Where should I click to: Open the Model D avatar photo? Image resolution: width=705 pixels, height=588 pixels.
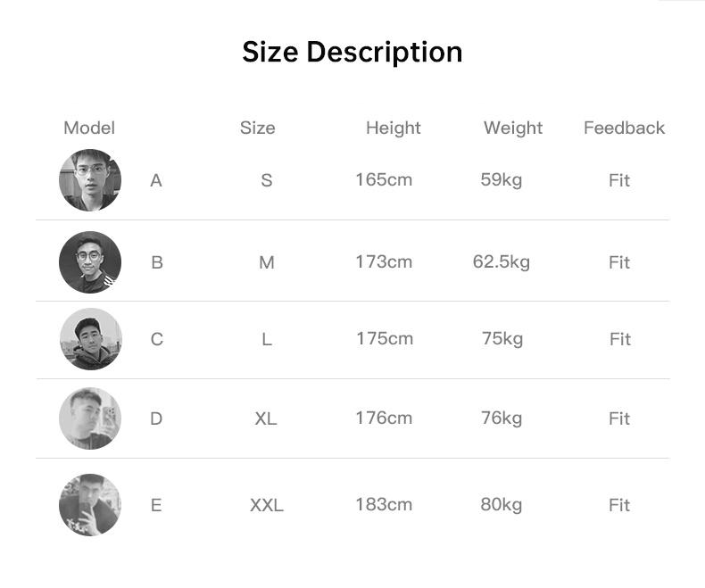90,418
